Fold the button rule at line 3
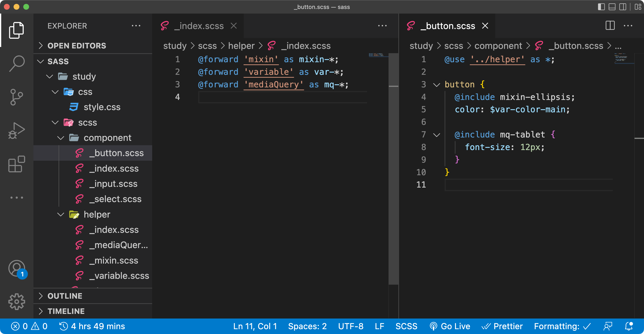 point(437,85)
